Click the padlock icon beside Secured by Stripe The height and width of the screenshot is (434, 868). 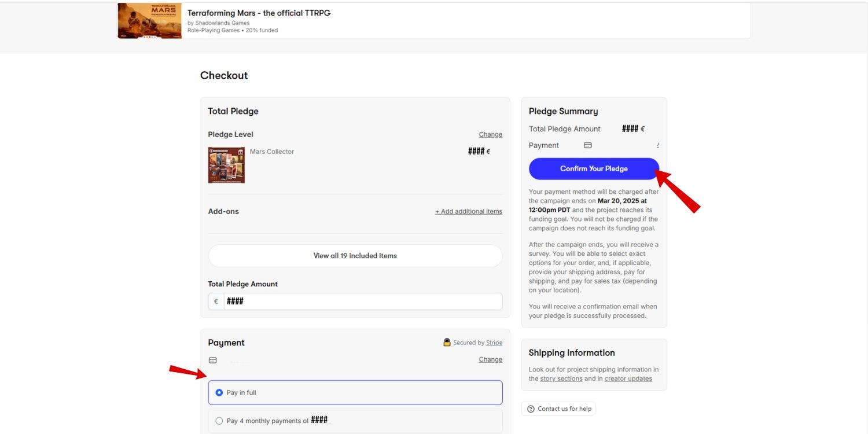(x=447, y=343)
